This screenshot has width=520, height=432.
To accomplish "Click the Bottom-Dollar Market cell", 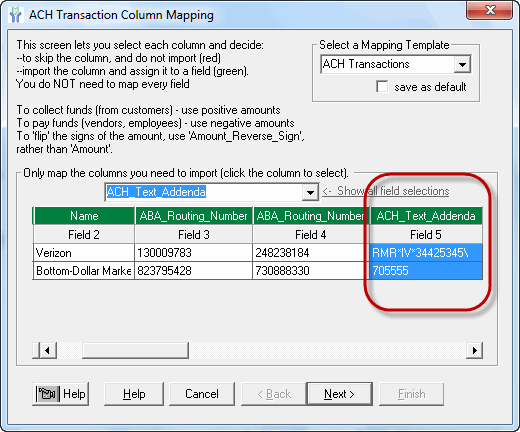I will pos(84,271).
